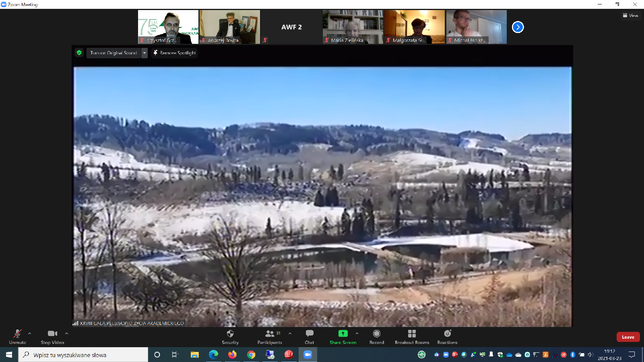The image size is (644, 362).
Task: Open the Zoom icon in the system tray
Action: click(x=446, y=355)
